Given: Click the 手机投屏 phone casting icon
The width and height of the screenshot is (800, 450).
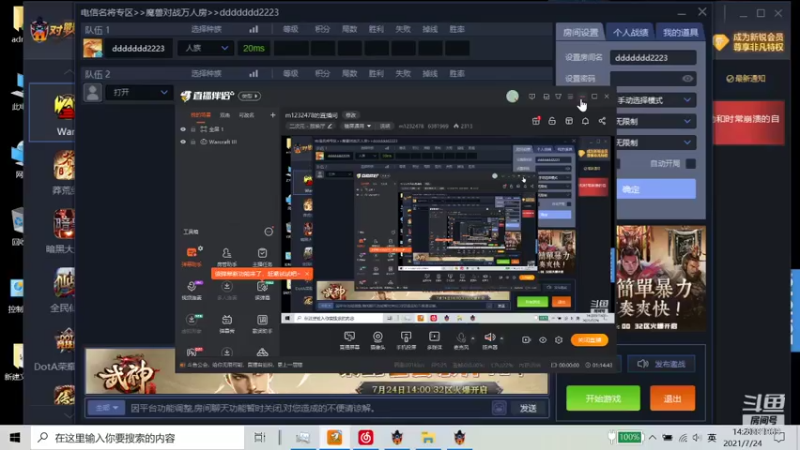Looking at the screenshot, I should click(x=406, y=337).
